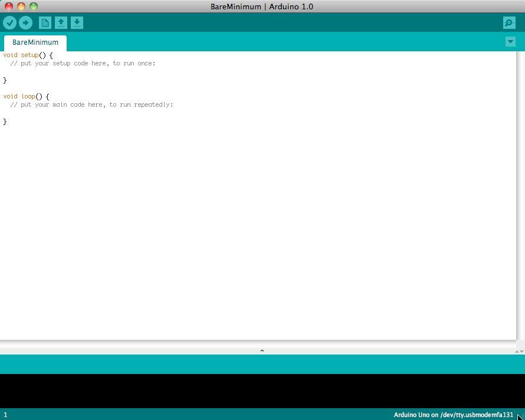
Task: Open the Serial Monitor magnifier icon
Action: (x=508, y=22)
